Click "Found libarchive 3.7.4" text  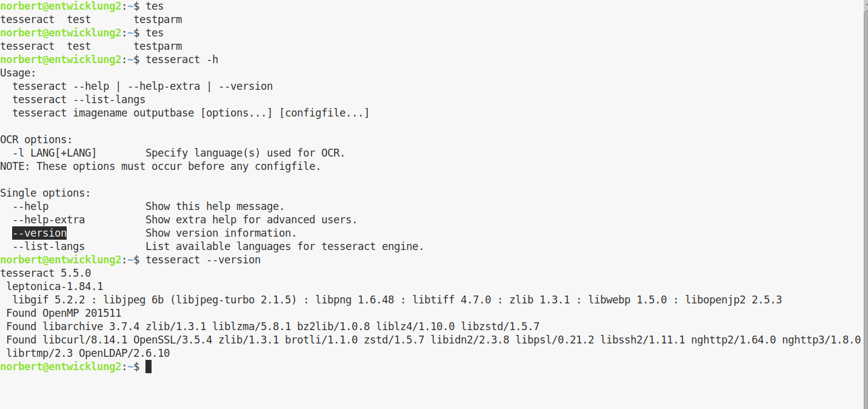(73, 326)
